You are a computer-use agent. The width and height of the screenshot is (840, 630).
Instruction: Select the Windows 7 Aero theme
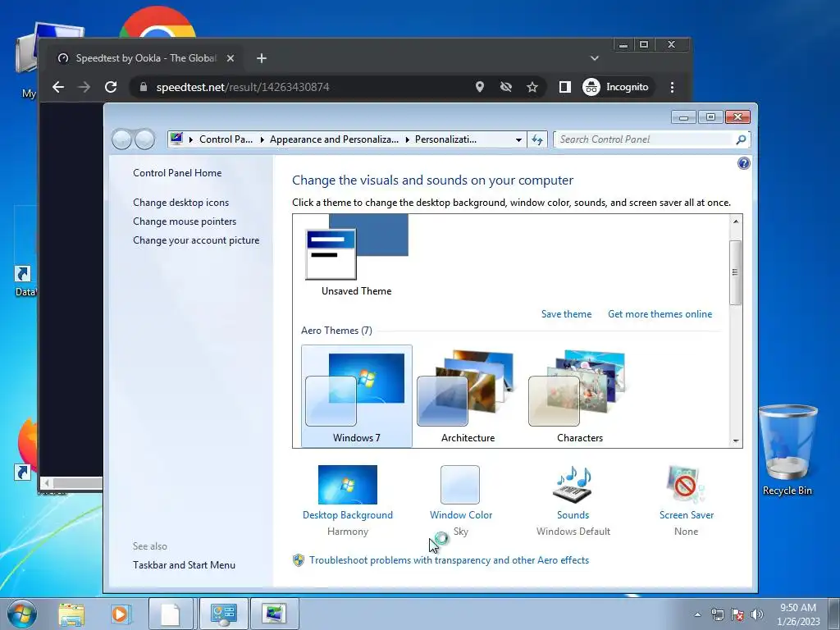356,395
